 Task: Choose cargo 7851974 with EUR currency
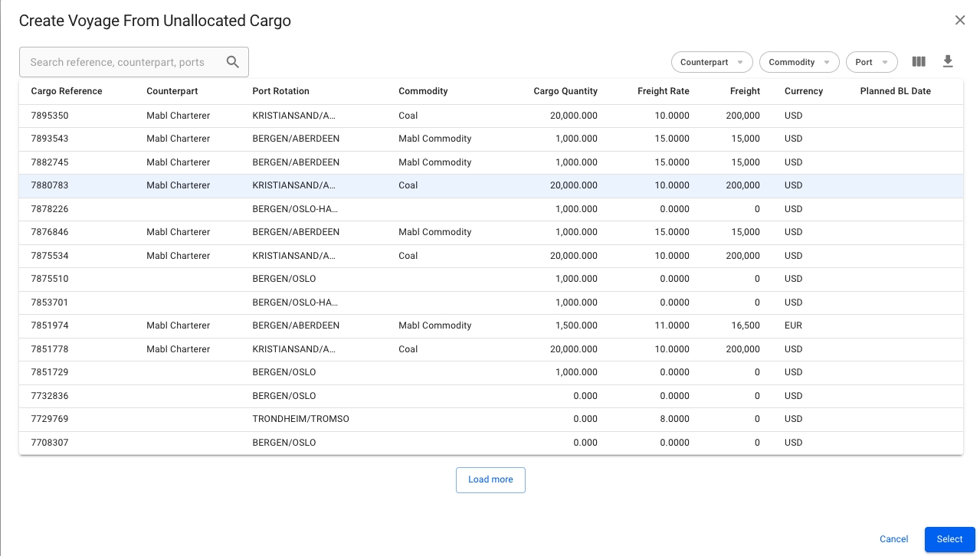tap(50, 325)
